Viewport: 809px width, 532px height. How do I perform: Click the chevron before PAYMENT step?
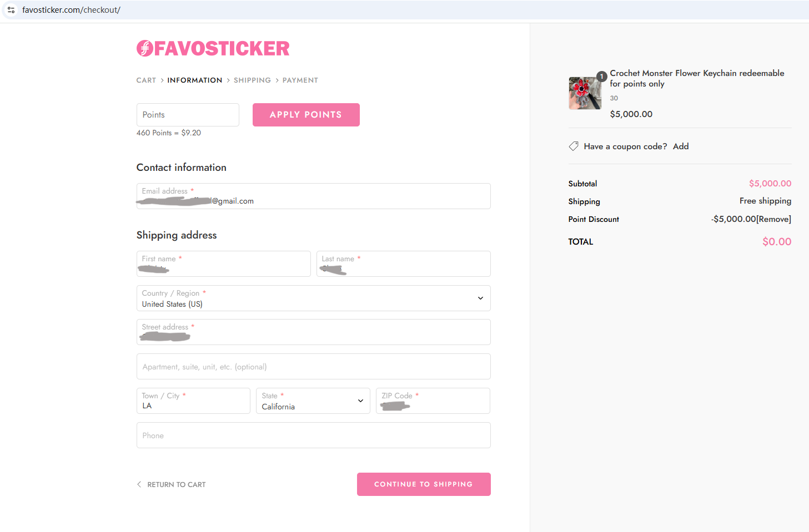click(277, 80)
